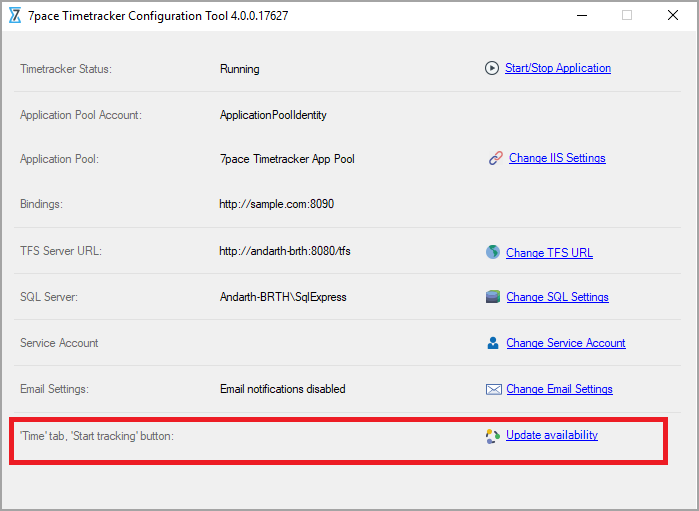Click the 'Application Pool:' label
Viewport: 699px width, 511px height.
click(59, 159)
